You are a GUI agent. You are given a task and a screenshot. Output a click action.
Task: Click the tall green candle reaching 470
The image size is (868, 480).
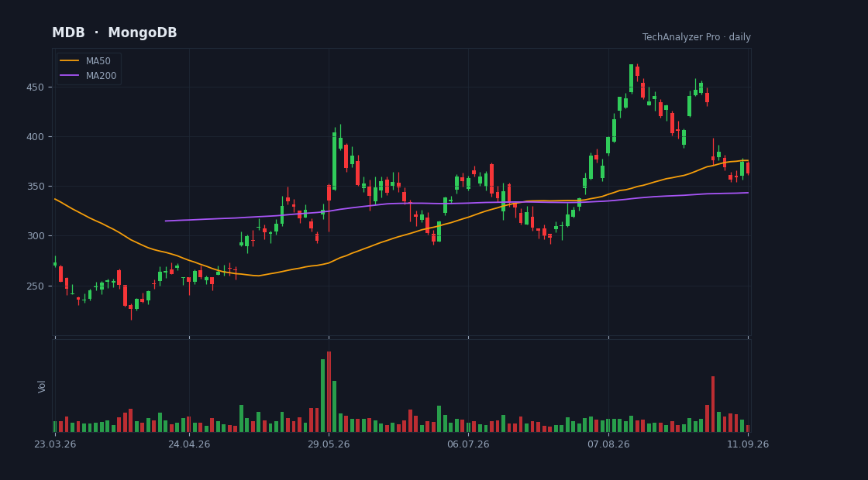[x=631, y=78]
